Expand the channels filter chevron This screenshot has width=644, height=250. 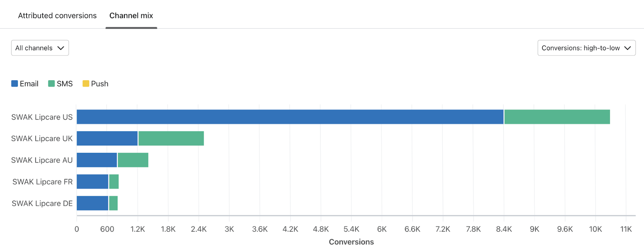[61, 48]
